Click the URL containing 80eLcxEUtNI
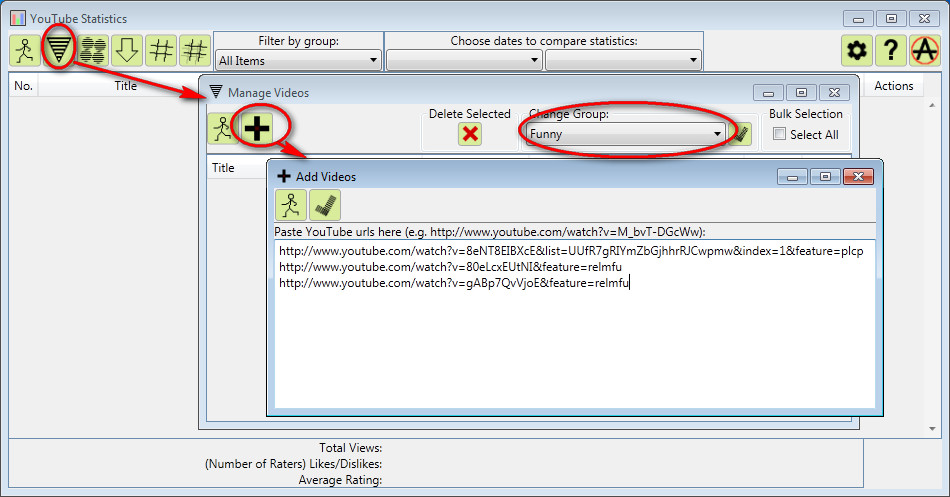This screenshot has width=950, height=497. pos(450,267)
